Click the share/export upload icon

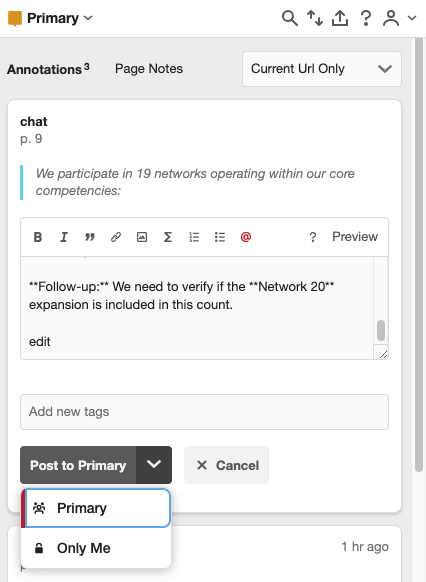click(340, 18)
